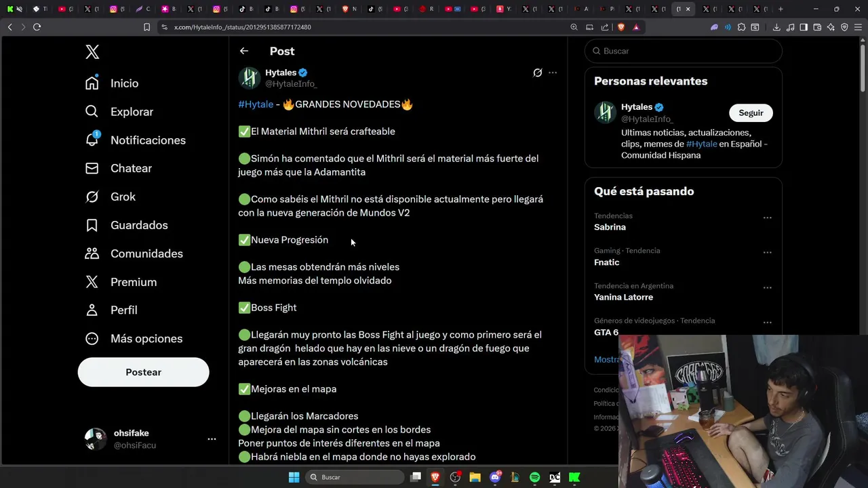Screen dimensions: 868x488
Task: Open Perfil in the sidebar
Action: [x=111, y=310]
